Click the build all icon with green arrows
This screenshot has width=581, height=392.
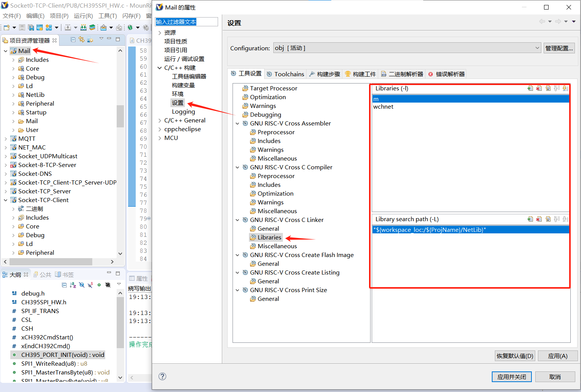coord(83,27)
